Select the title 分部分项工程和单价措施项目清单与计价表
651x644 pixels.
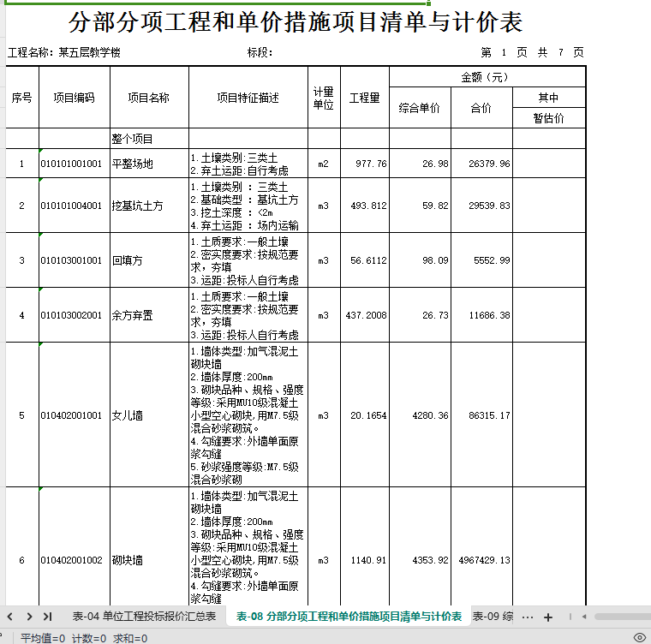pyautogui.click(x=296, y=21)
